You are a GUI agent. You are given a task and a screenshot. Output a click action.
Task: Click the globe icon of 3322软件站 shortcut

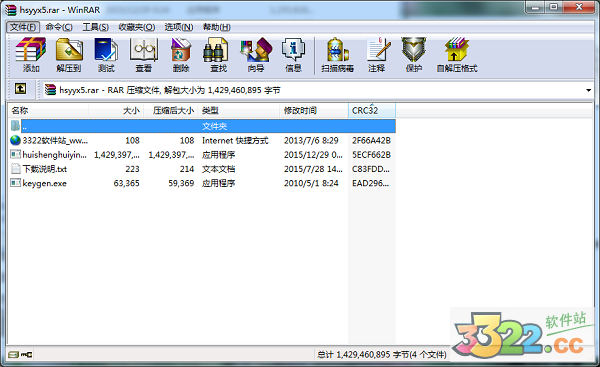pyautogui.click(x=15, y=140)
